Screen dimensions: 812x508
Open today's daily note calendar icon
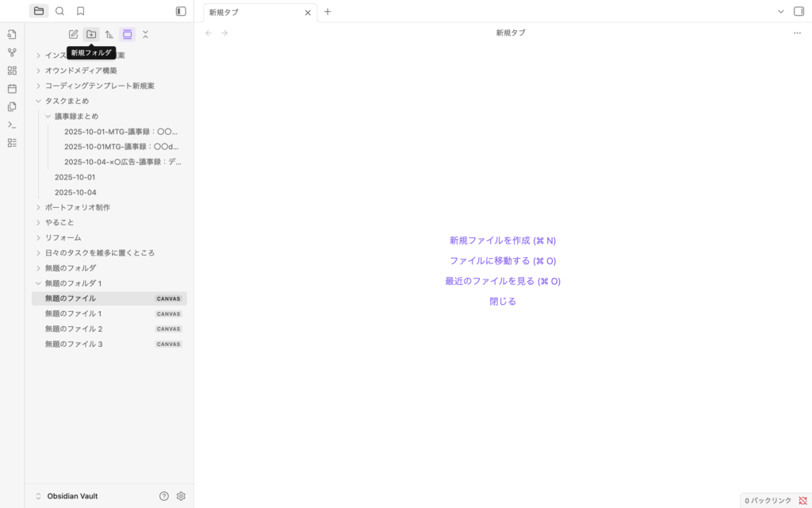click(x=12, y=89)
